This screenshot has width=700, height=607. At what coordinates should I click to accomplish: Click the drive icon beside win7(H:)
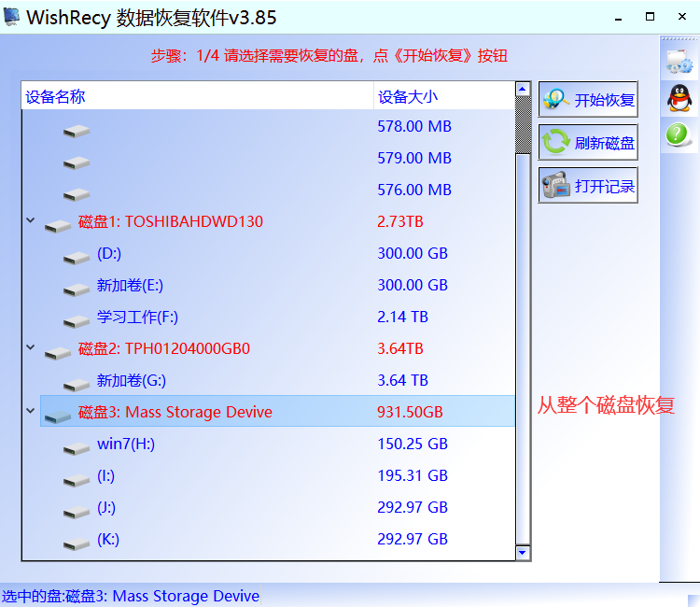tap(77, 448)
